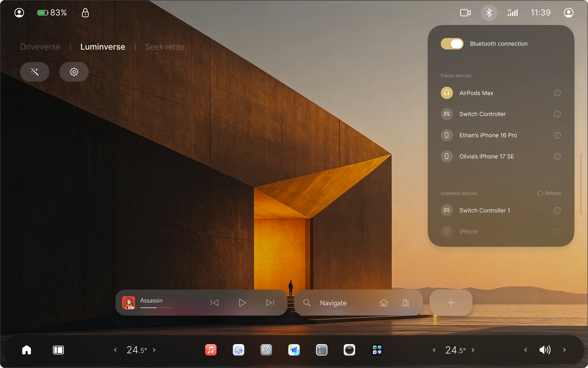588x368 pixels.
Task: Add a new widget with plus button
Action: click(x=451, y=303)
